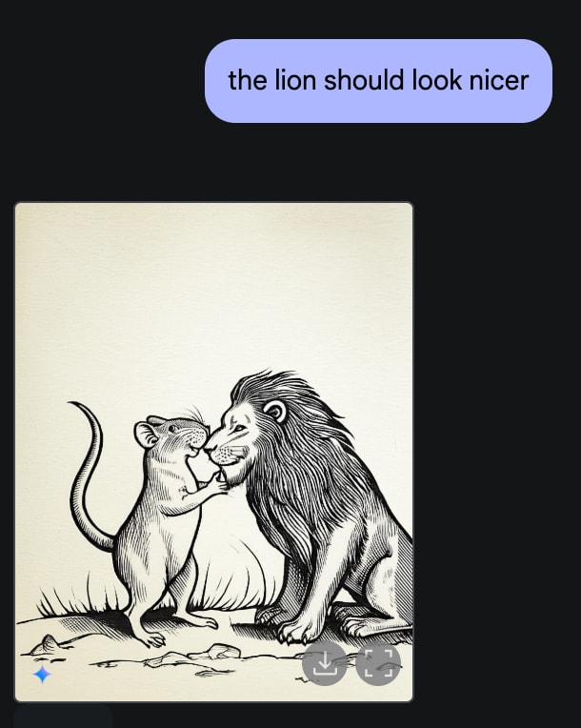Viewport: 581px width, 728px height.
Task: Click the mouse's head in the image
Action: click(174, 436)
